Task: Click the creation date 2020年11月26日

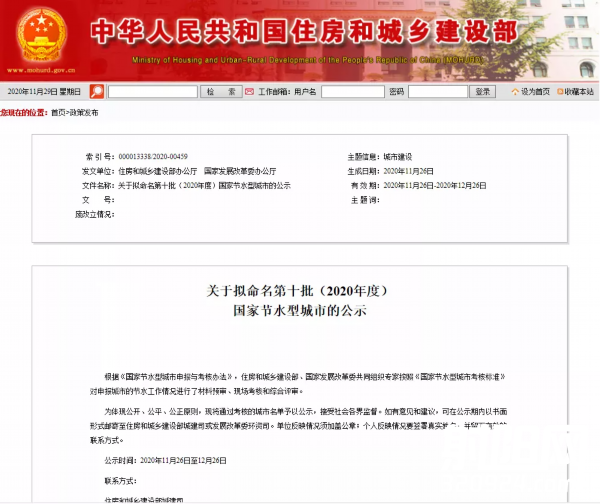Action: (409, 171)
